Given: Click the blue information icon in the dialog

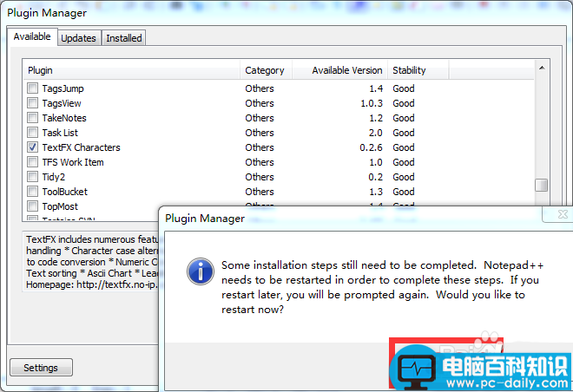Looking at the screenshot, I should click(x=201, y=271).
